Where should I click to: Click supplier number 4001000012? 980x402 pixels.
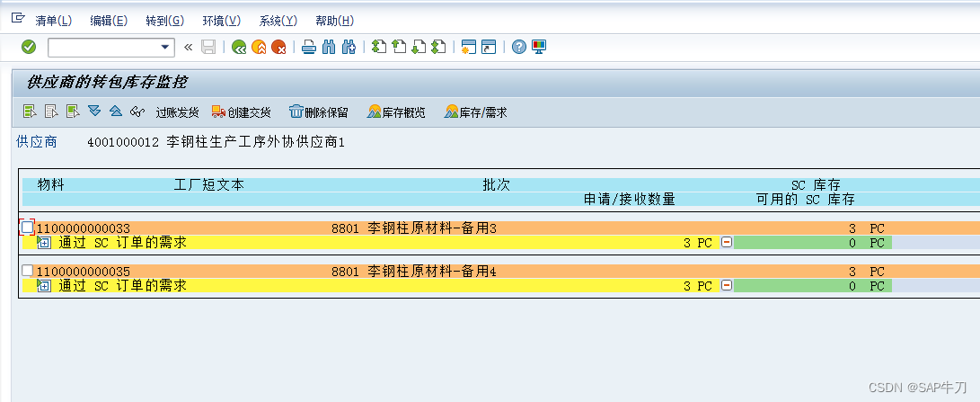[123, 142]
